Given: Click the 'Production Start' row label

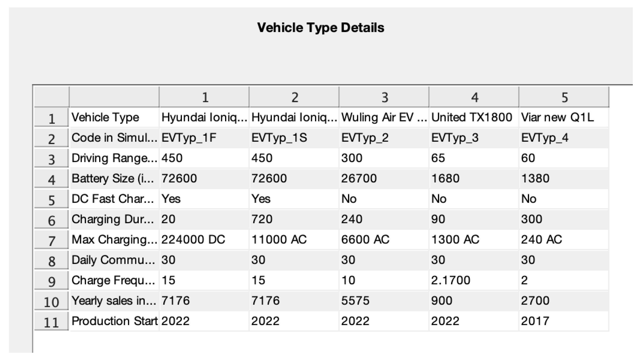Looking at the screenshot, I should [x=114, y=321].
